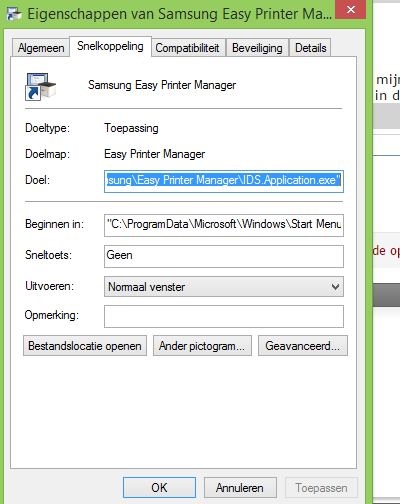This screenshot has width=400, height=504.
Task: Show the Details tab
Action: (310, 48)
